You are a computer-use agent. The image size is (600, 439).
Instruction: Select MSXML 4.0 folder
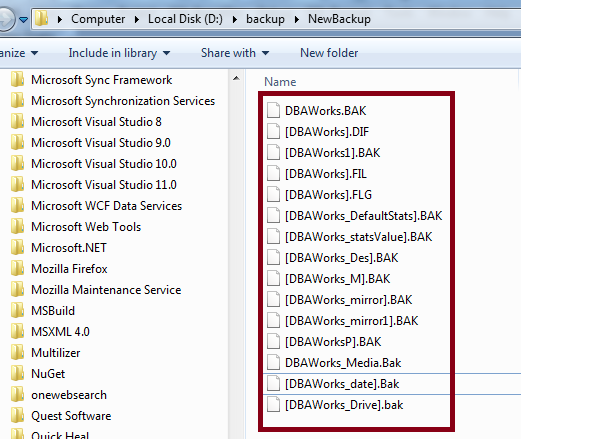pyautogui.click(x=60, y=332)
